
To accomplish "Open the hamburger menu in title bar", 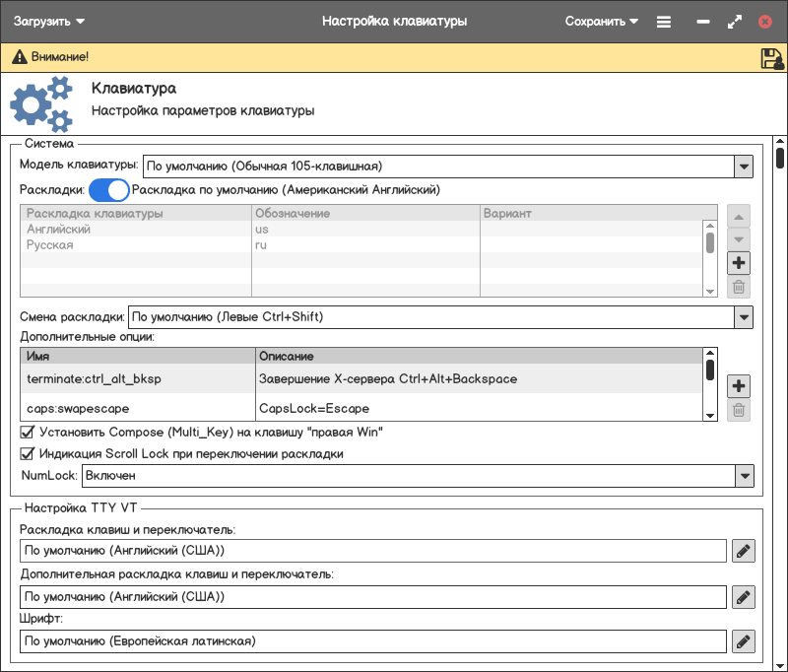I will click(664, 21).
